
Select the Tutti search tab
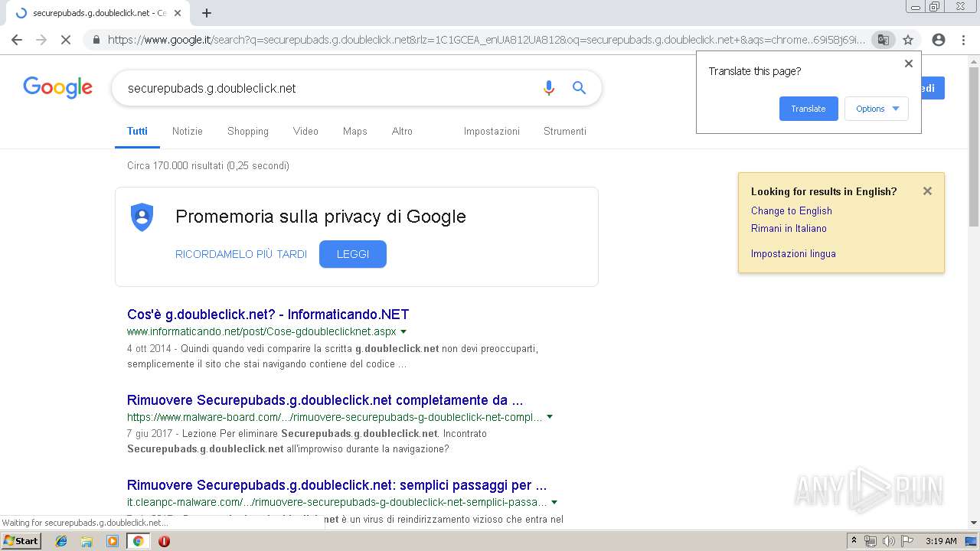coord(137,132)
